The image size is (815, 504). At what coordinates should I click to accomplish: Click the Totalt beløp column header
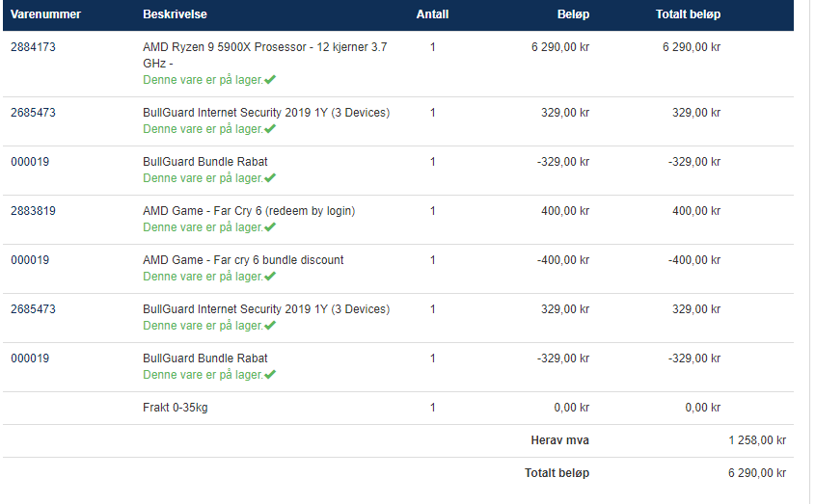pos(688,14)
